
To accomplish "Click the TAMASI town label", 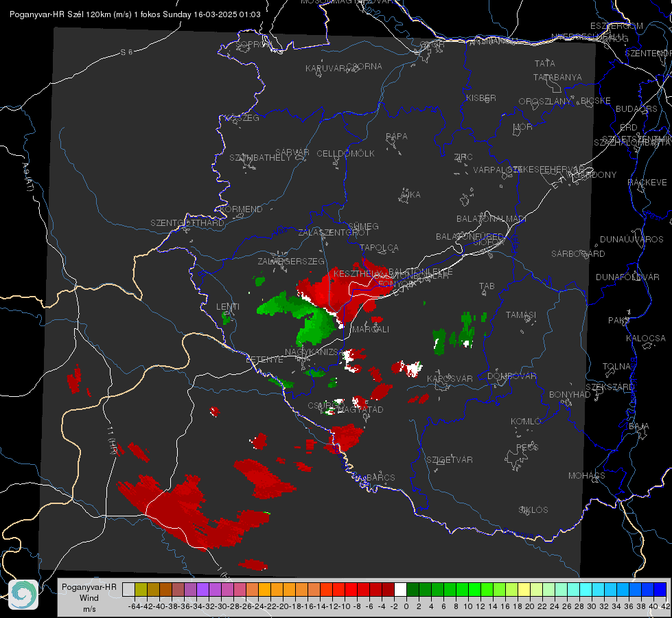I will 521,314.
